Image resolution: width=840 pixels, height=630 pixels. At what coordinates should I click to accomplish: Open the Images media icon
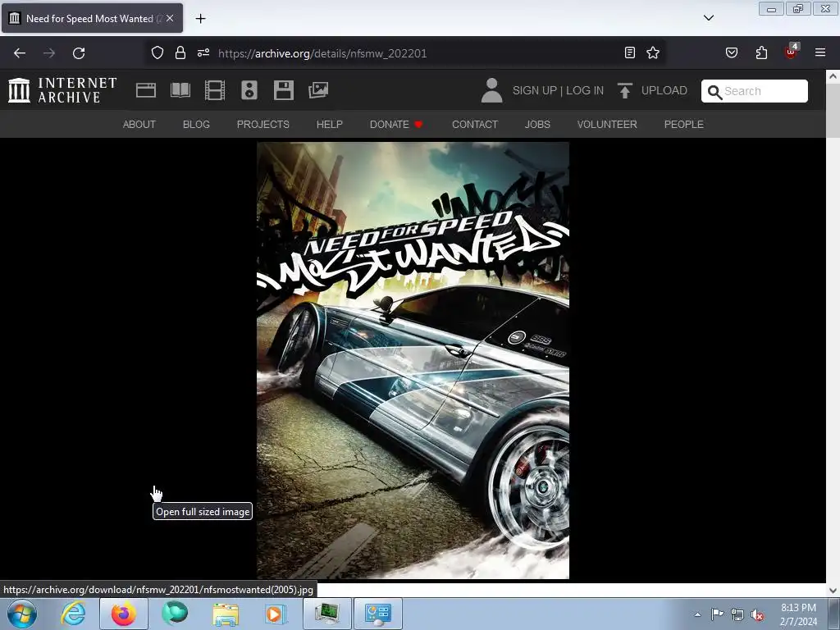[x=318, y=90]
